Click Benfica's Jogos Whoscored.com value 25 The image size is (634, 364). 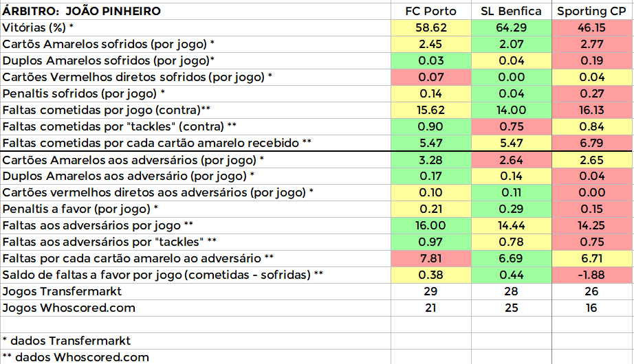point(511,308)
